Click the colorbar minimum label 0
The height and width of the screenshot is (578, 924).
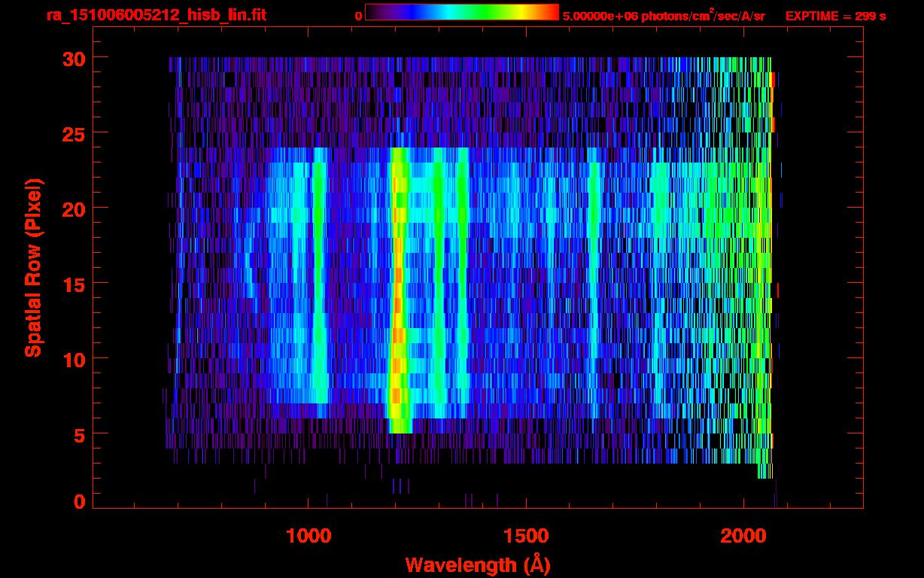point(359,16)
